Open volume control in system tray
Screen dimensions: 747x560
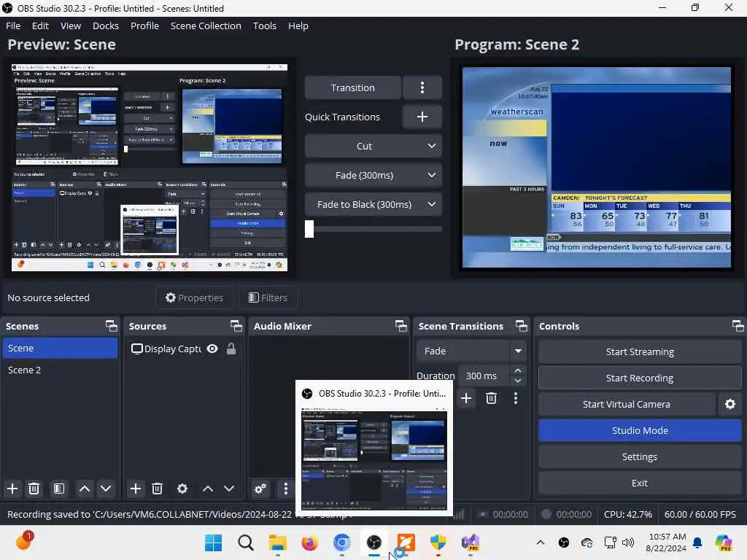(628, 542)
